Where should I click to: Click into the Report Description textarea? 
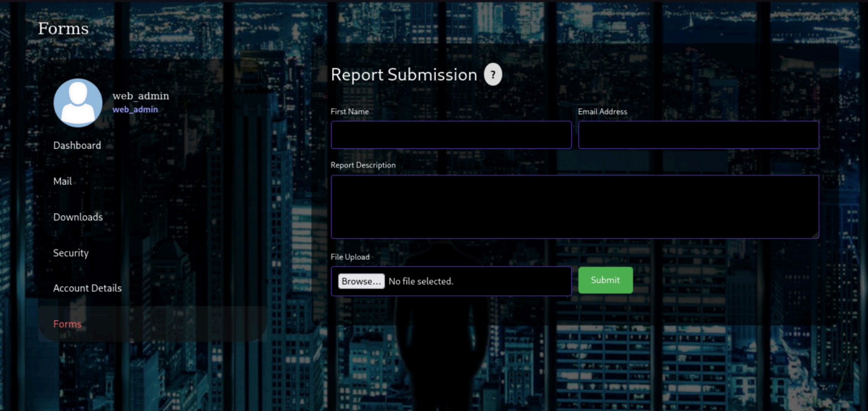(575, 207)
